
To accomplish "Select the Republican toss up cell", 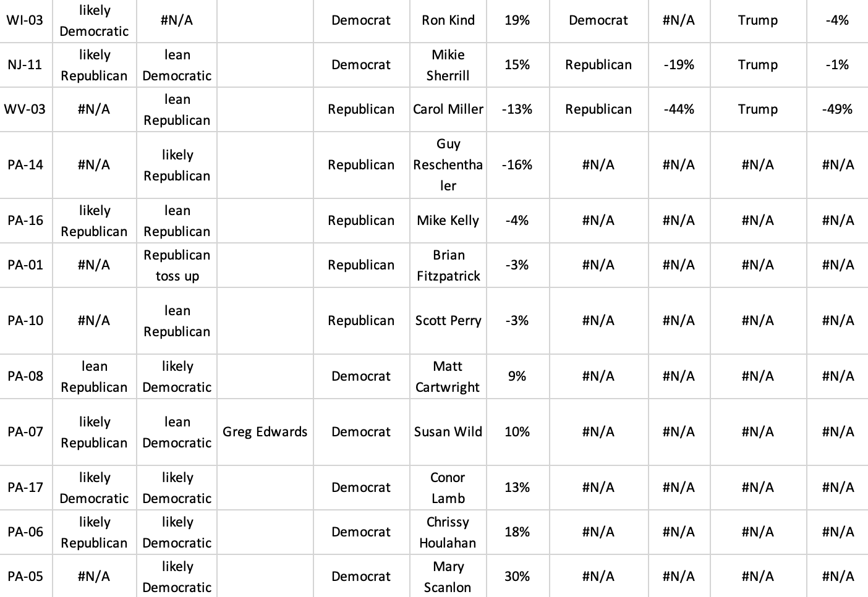I will (177, 265).
